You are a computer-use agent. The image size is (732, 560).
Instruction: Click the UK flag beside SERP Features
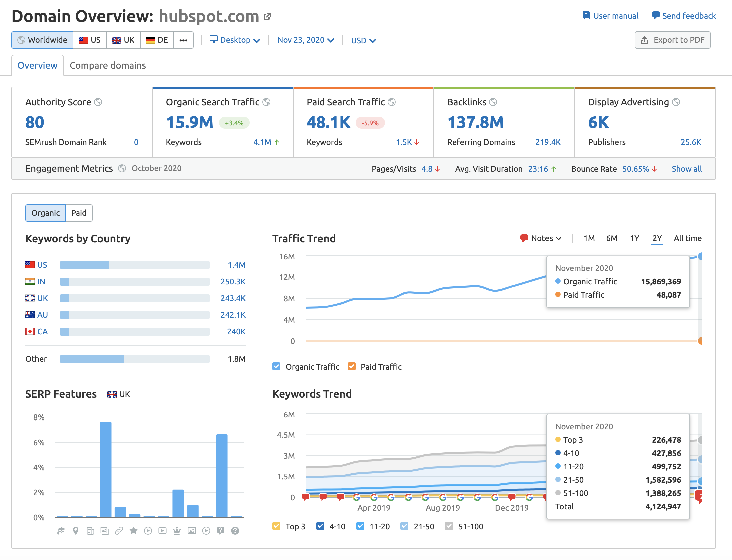(x=112, y=395)
